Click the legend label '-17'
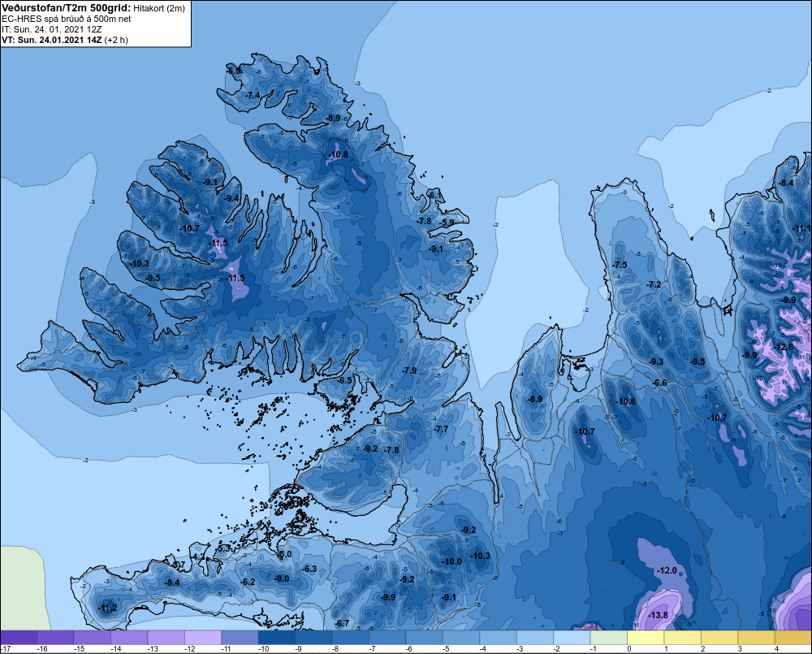Viewport: 812px width, 654px height. click(x=6, y=649)
